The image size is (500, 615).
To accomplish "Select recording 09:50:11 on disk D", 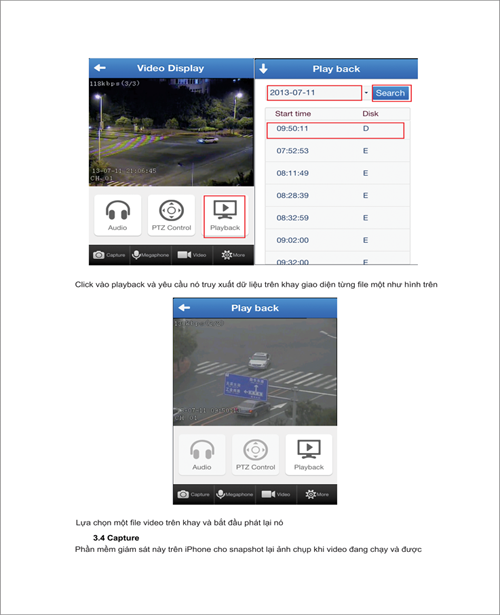I will click(335, 130).
